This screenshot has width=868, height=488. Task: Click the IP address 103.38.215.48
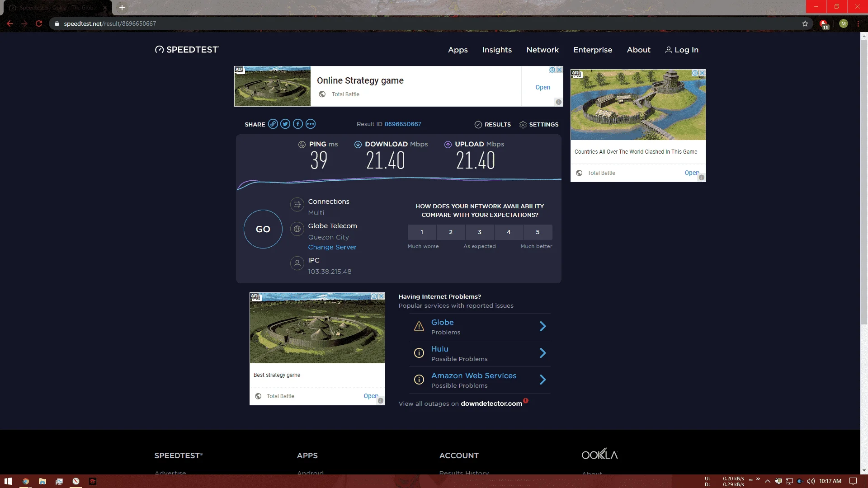330,272
